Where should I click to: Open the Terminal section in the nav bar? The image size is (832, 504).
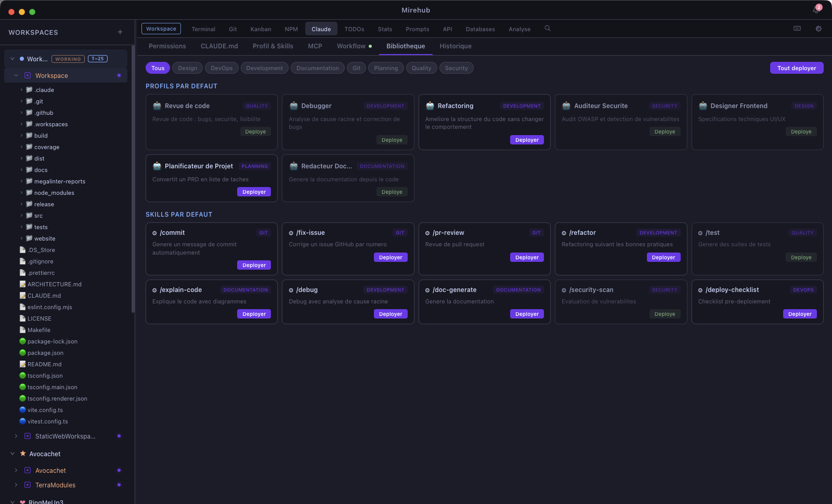[203, 29]
